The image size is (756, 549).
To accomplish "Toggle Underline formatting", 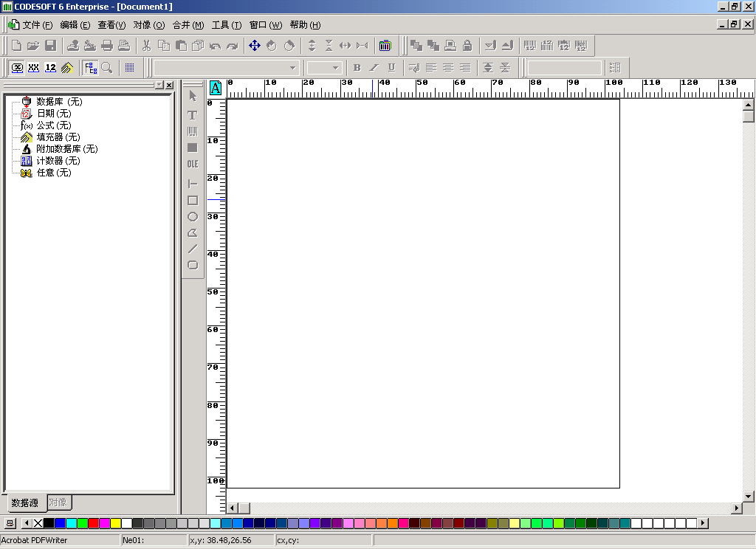I will [x=391, y=68].
